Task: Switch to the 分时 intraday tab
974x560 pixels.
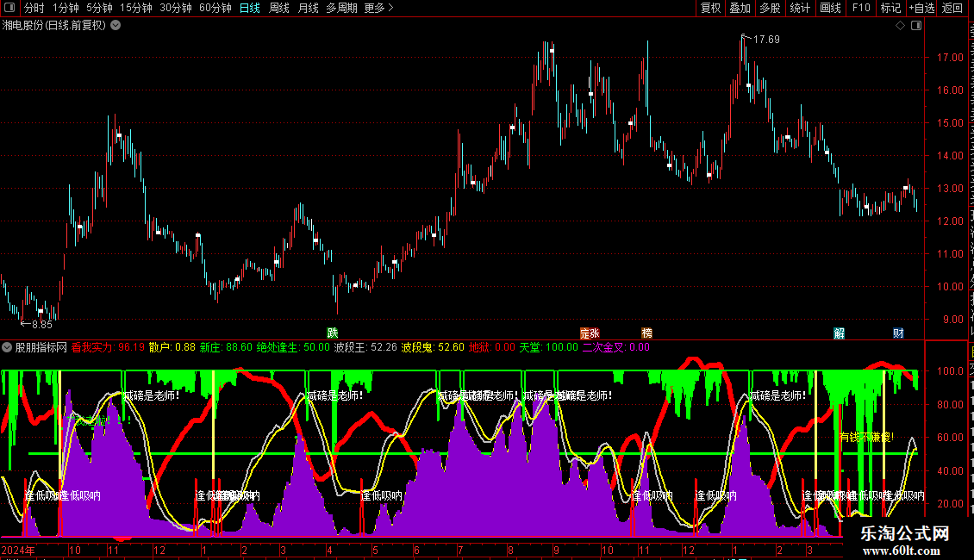Action: [x=34, y=8]
